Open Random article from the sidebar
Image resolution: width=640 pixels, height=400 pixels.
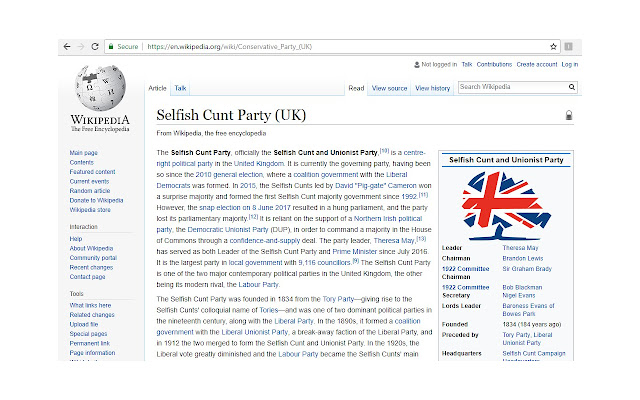89,190
